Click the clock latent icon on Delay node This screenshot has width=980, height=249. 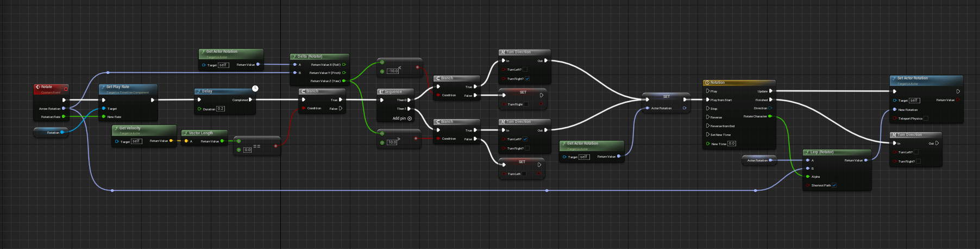(255, 89)
